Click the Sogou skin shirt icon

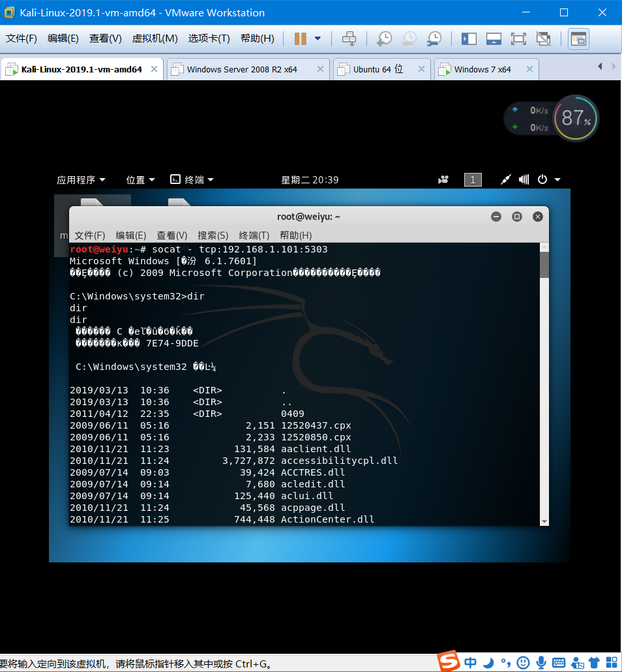[594, 663]
